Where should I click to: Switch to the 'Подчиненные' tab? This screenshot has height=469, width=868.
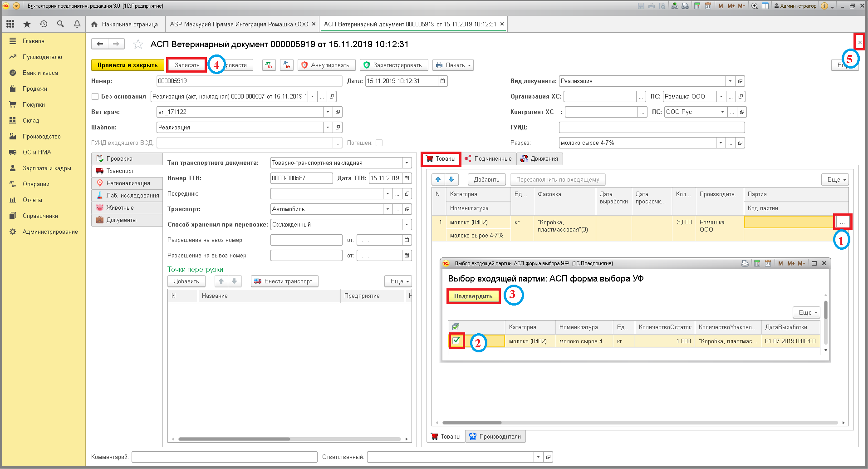click(x=488, y=158)
